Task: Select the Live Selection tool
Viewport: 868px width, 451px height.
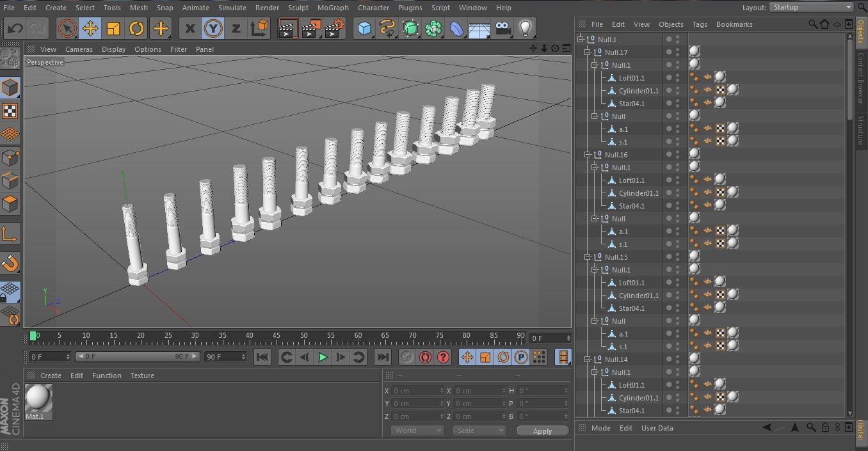Action: 67,28
